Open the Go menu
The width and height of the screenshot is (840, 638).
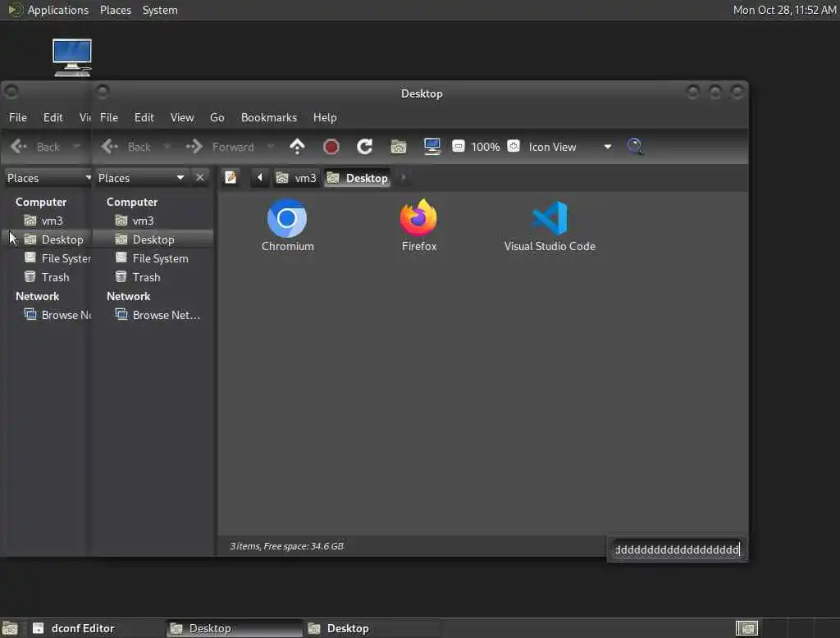point(217,117)
